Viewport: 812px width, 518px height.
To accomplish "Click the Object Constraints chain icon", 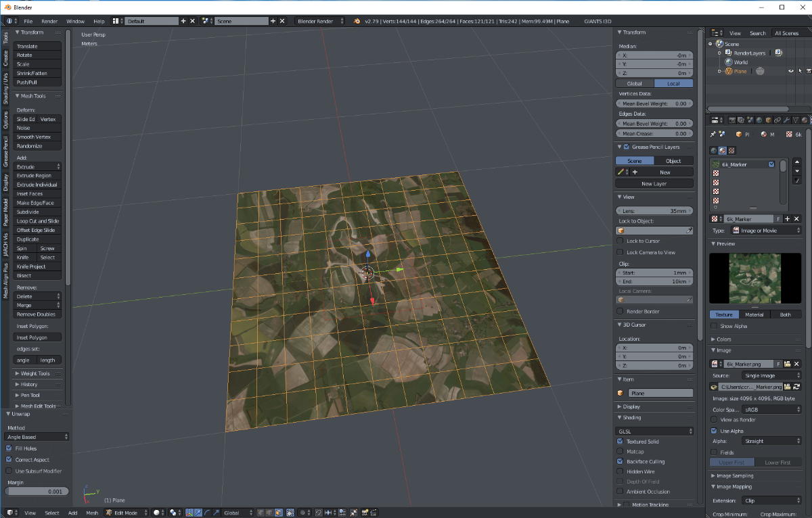I will pos(777,120).
